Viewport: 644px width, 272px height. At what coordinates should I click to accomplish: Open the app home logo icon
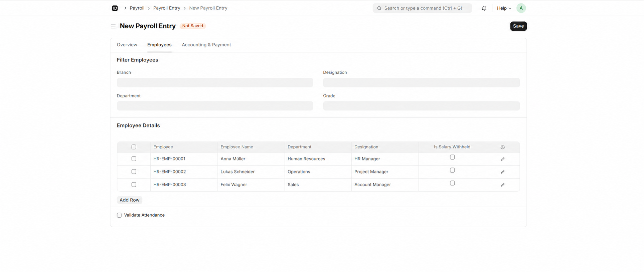[115, 8]
